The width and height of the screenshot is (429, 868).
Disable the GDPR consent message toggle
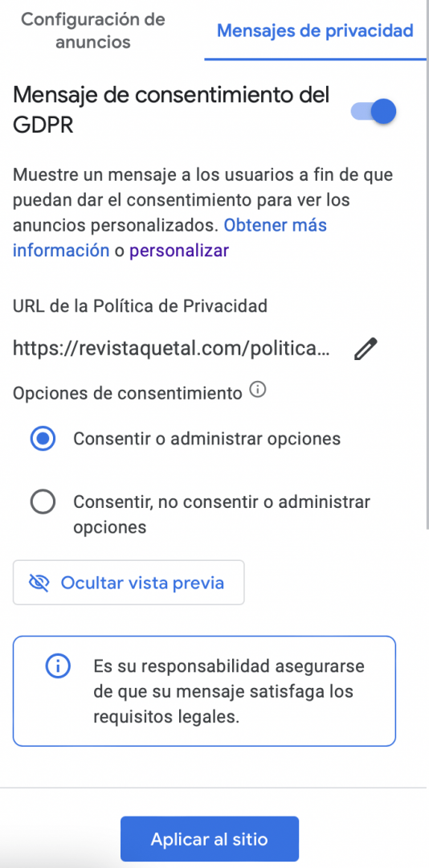click(374, 112)
